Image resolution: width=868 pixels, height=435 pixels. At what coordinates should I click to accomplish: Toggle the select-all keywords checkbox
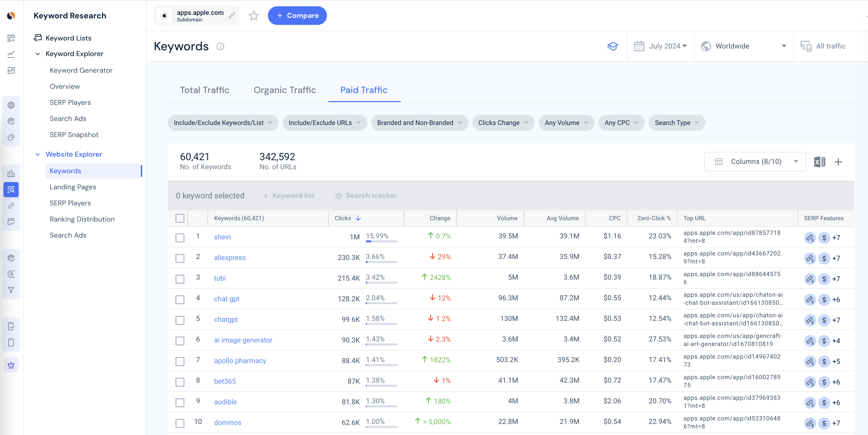tap(180, 218)
